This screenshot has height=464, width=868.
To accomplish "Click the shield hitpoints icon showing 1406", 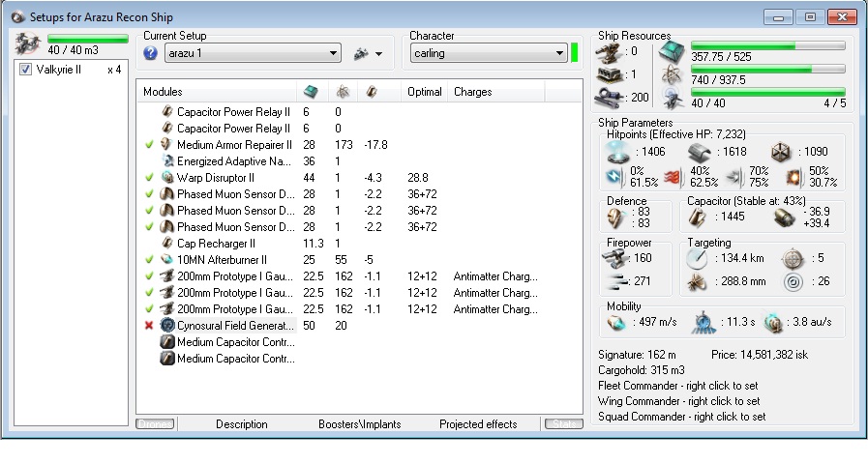I will coord(617,152).
